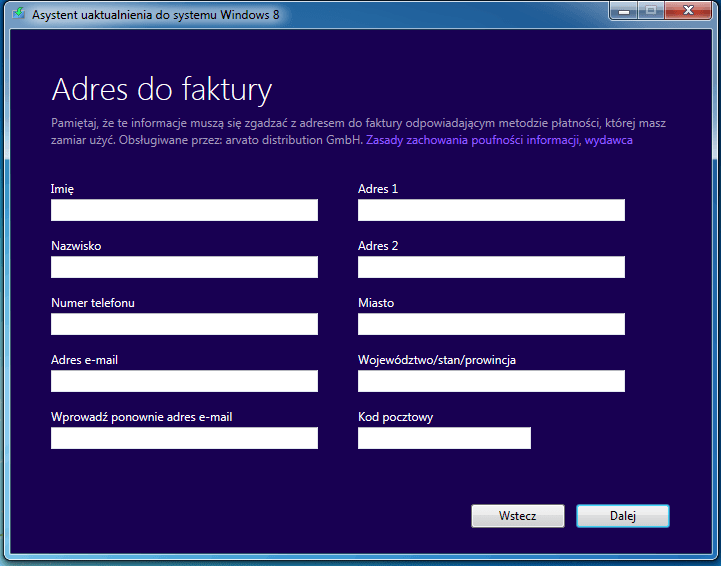Go back with the Wstecz button
Image resolution: width=721 pixels, height=566 pixels.
click(x=518, y=516)
